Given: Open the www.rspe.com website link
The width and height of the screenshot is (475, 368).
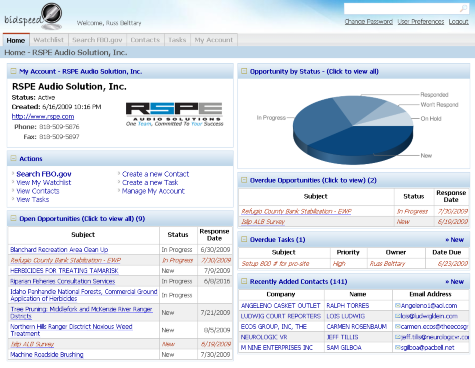Looking at the screenshot, I should tap(43, 117).
